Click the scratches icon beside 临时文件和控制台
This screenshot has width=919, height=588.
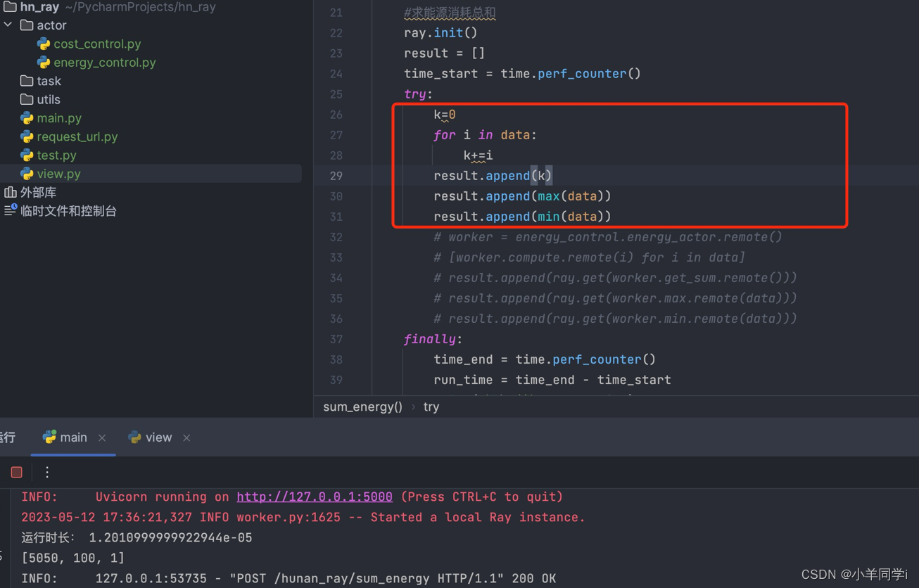(x=10, y=210)
